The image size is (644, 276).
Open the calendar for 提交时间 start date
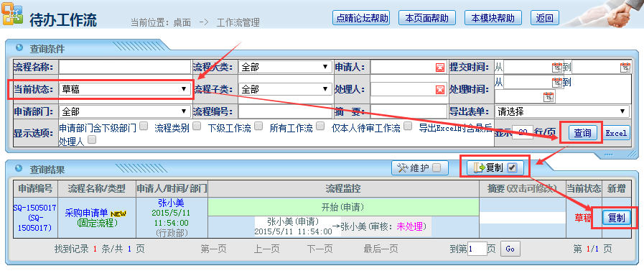(x=557, y=67)
